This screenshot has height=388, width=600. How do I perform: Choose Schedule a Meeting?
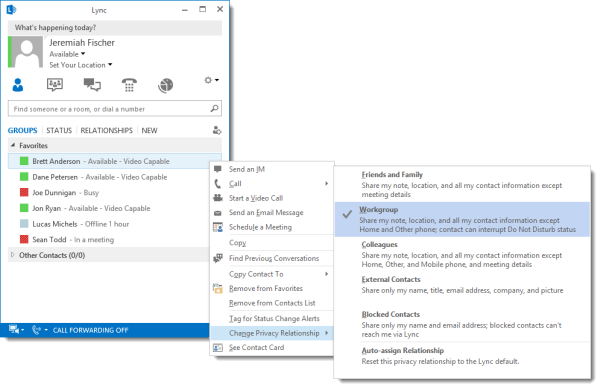tap(272, 227)
